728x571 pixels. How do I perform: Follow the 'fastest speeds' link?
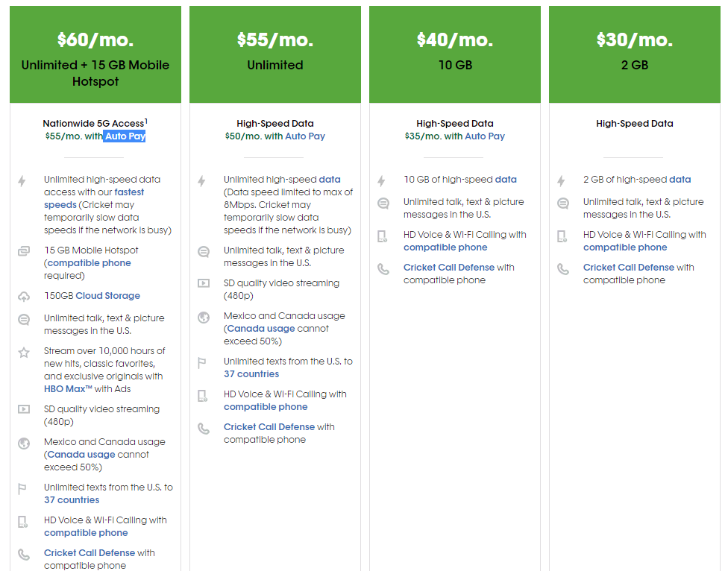94,198
